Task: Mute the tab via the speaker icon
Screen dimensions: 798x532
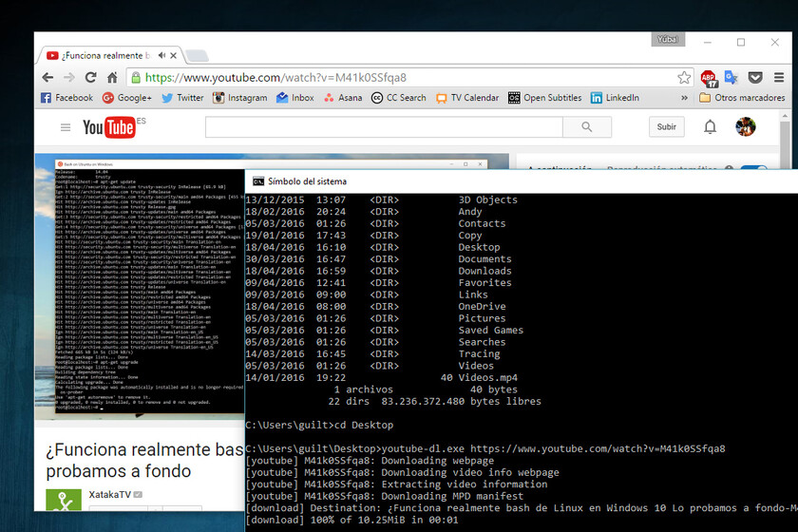Action: [x=161, y=55]
